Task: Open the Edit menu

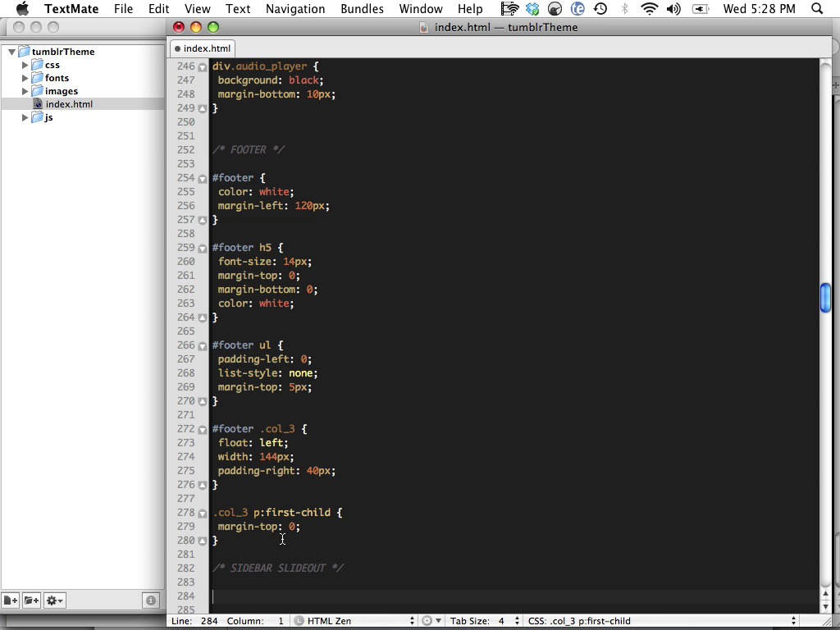Action: coord(158,8)
